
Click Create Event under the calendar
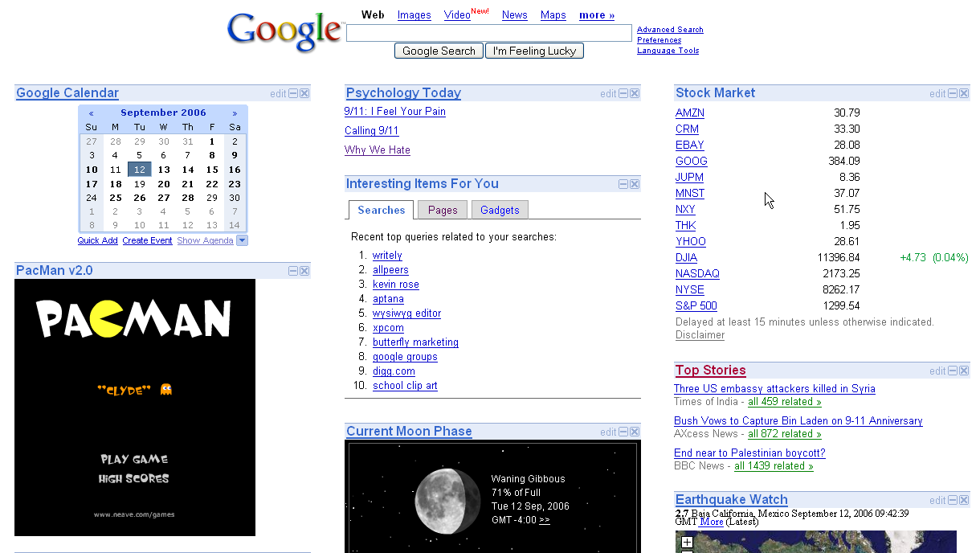pyautogui.click(x=148, y=240)
